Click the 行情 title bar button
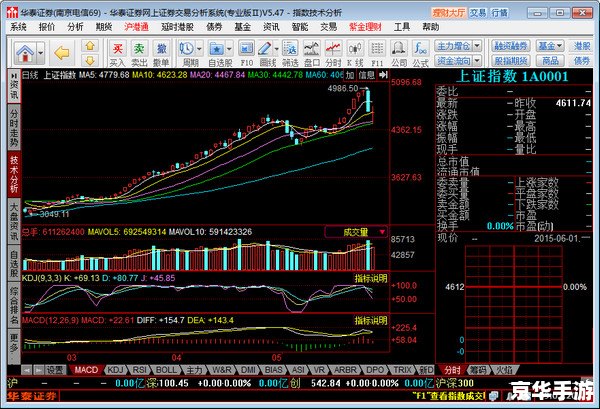600x409 pixels. pos(500,13)
